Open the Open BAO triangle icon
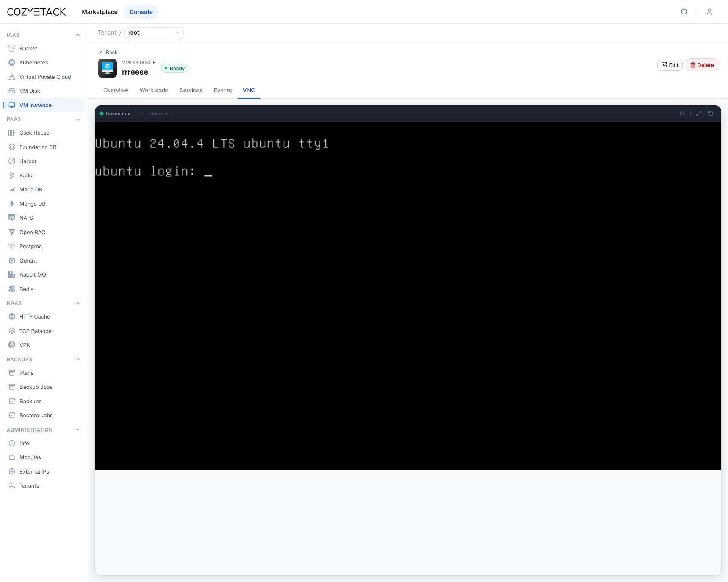Image resolution: width=728 pixels, height=582 pixels. (x=12, y=232)
